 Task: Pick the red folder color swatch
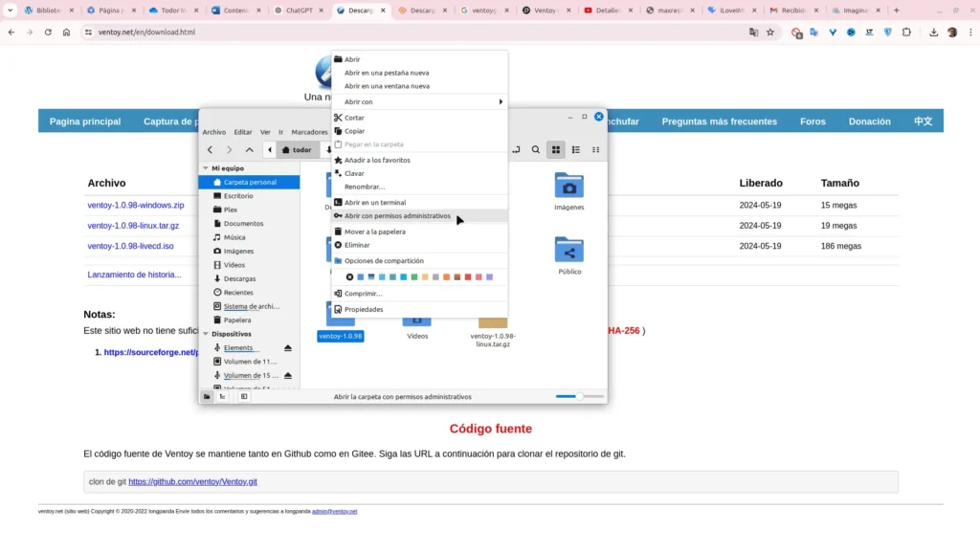[x=467, y=277]
